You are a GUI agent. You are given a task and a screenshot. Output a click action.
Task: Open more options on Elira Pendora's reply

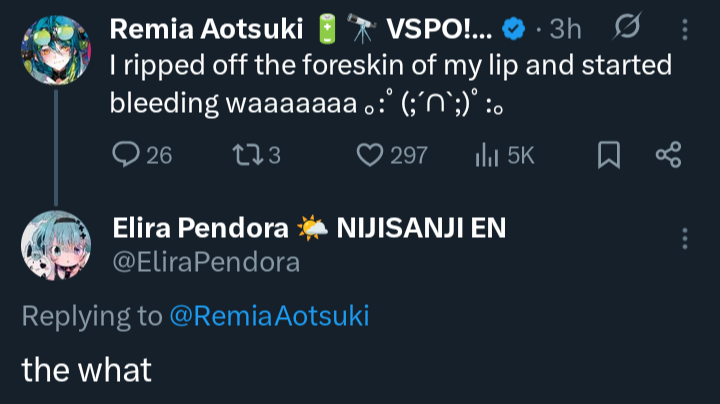tap(685, 238)
